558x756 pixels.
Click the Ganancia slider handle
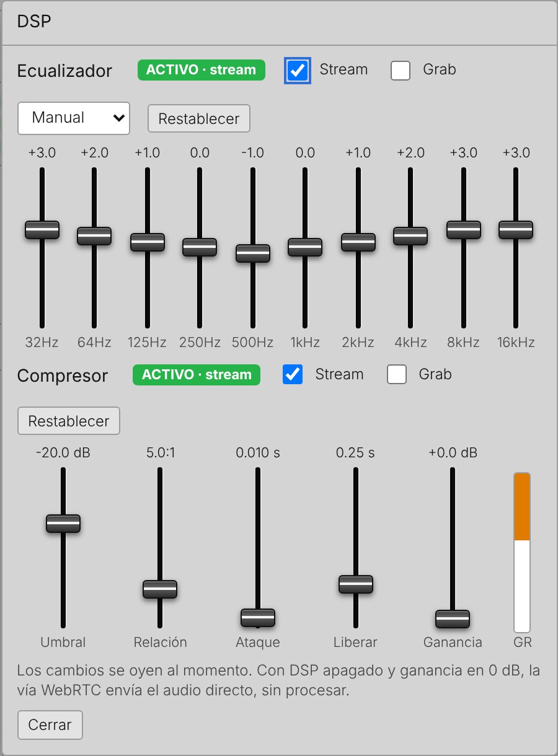pyautogui.click(x=453, y=619)
